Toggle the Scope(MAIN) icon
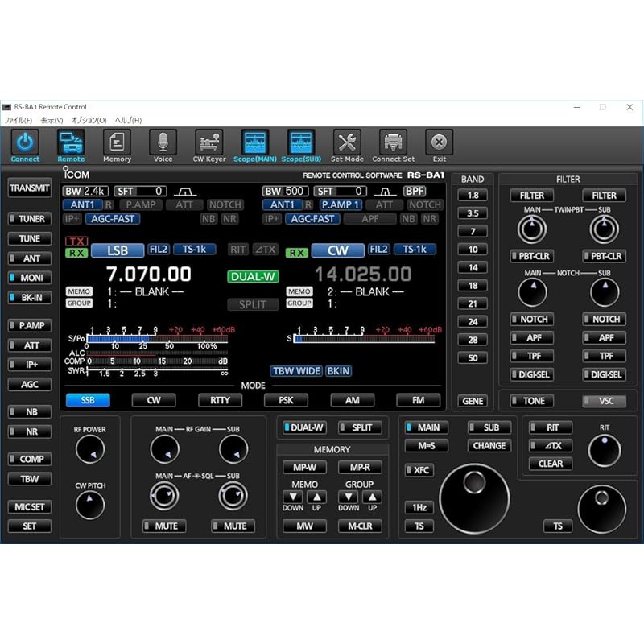Viewport: 644px width, 644px height. click(x=255, y=142)
